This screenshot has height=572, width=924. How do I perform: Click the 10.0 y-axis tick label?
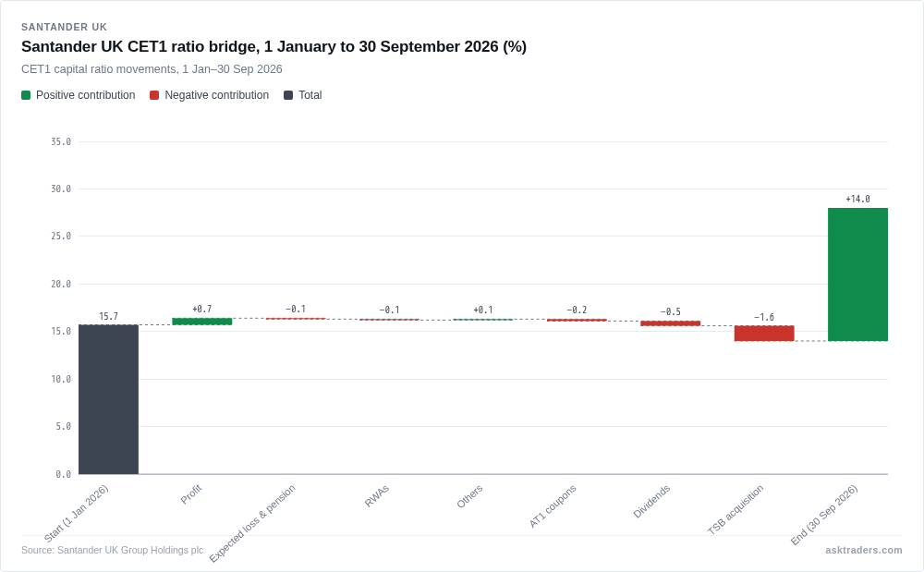[61, 379]
